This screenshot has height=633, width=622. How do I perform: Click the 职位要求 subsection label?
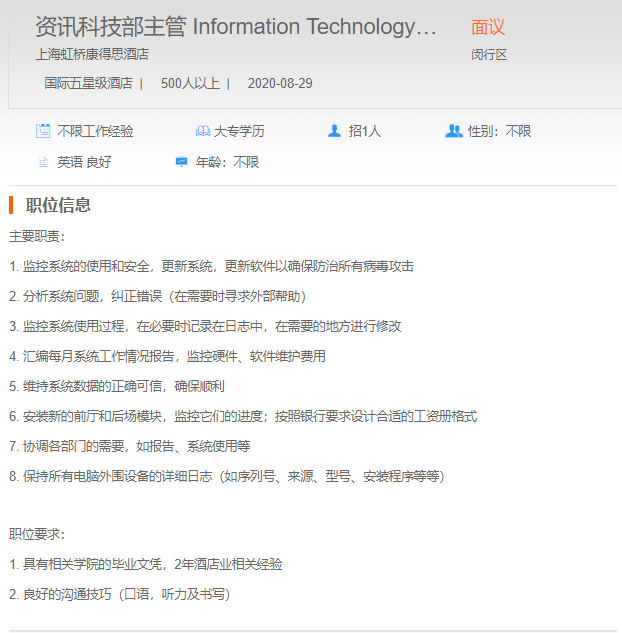pos(37,534)
